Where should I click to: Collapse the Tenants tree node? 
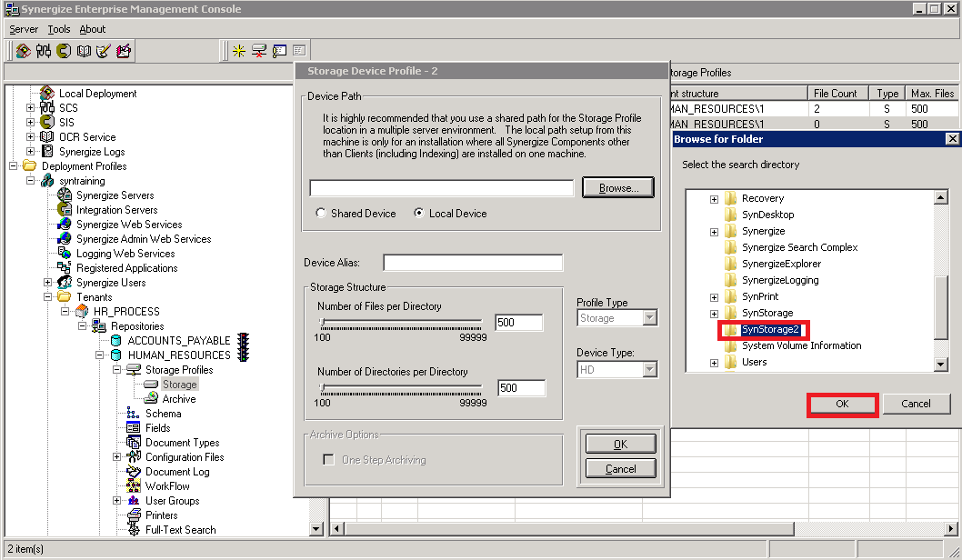tap(47, 297)
